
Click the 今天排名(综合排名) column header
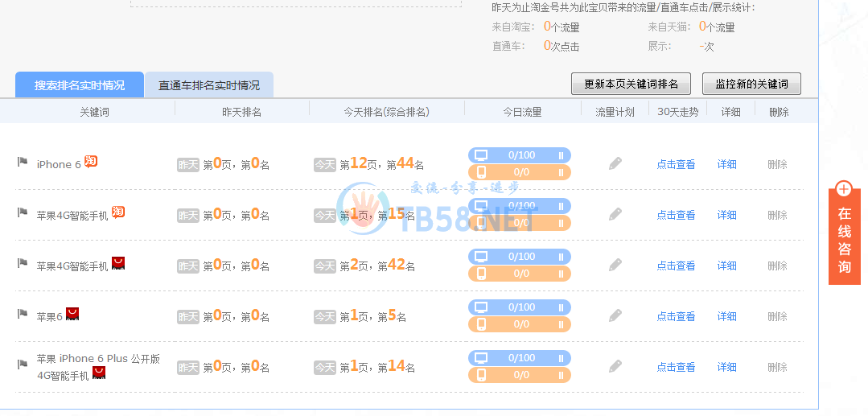pos(386,112)
